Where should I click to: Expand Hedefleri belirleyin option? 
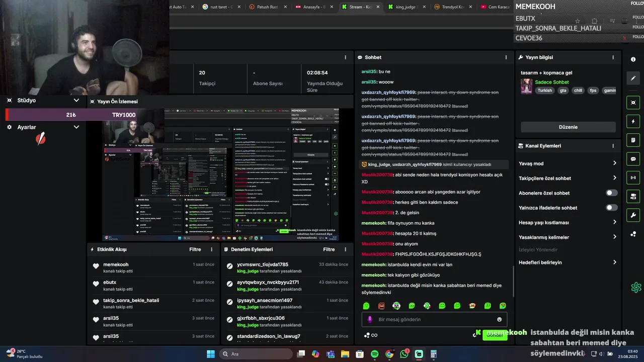tap(568, 262)
